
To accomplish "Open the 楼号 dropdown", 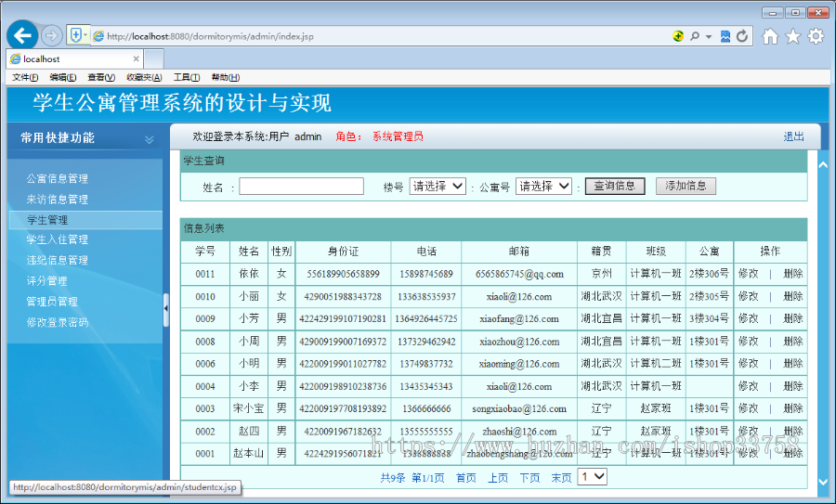I will [438, 186].
